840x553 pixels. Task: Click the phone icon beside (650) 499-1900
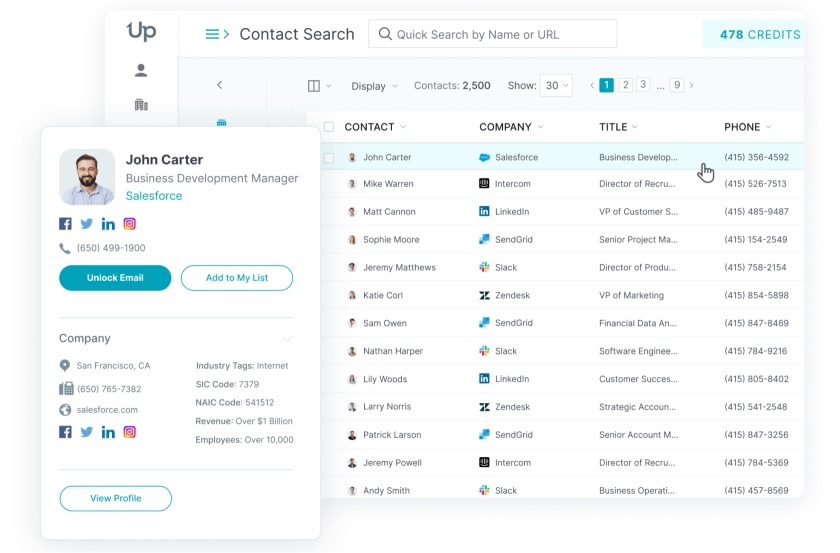[65, 248]
